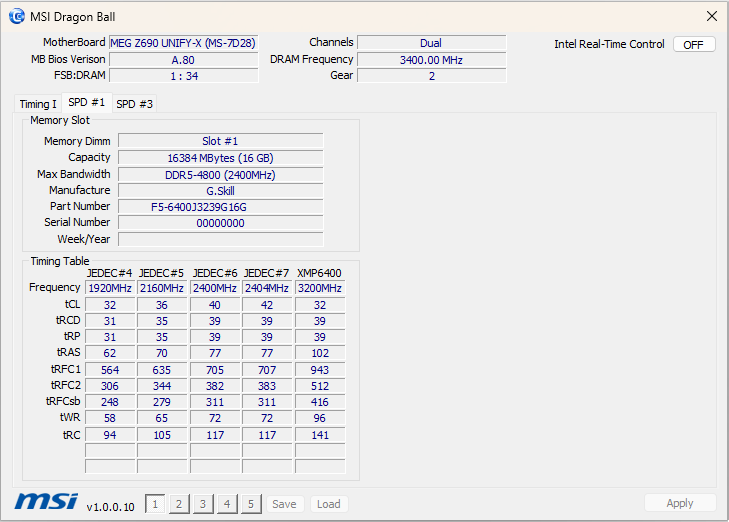Image resolution: width=729 pixels, height=522 pixels.
Task: Click the Manufacture G.Skill field
Action: (220, 191)
